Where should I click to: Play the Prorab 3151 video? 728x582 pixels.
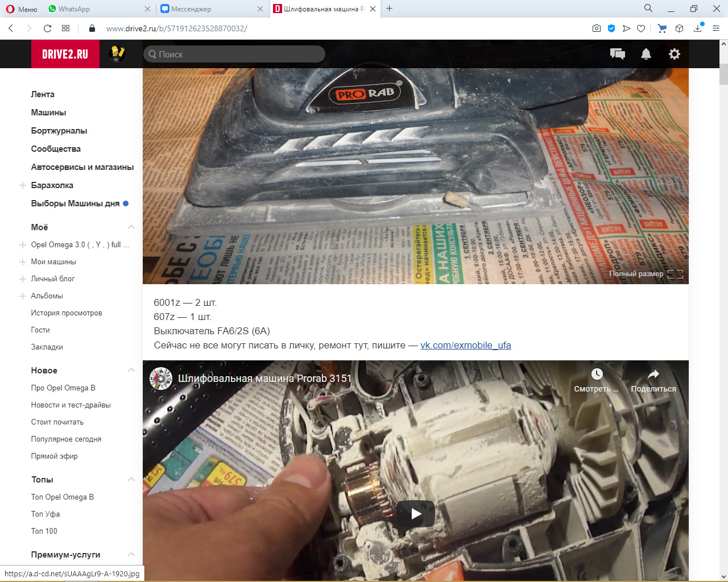(x=416, y=514)
